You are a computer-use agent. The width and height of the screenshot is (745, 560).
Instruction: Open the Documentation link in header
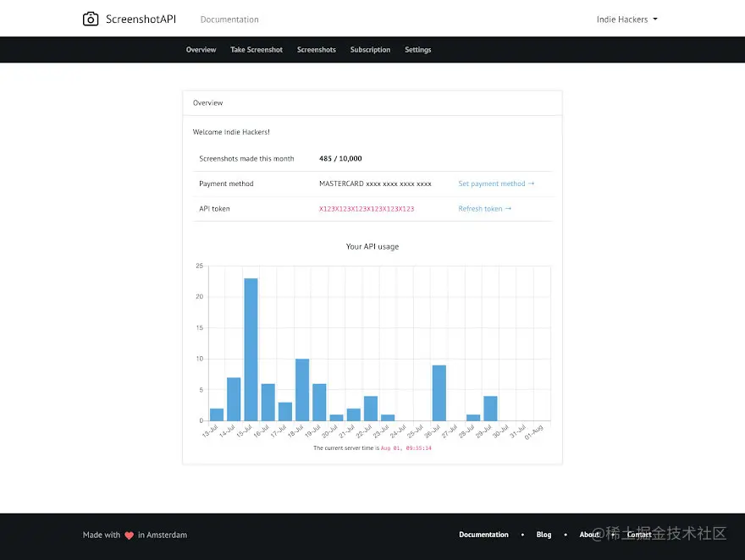click(229, 19)
